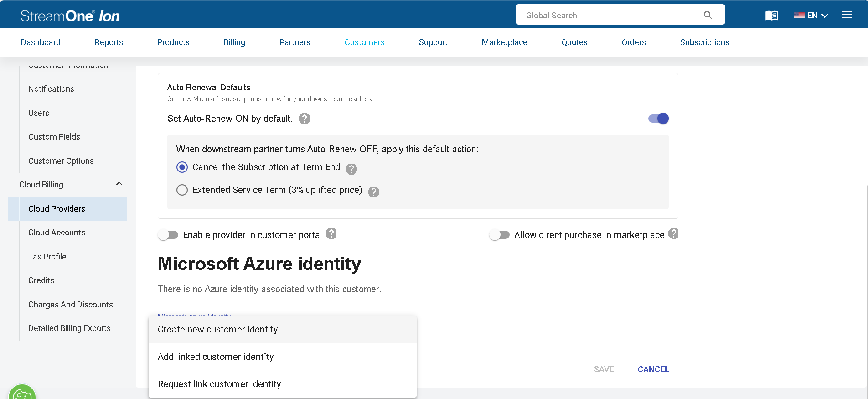
Task: Click help icon beside Allow direct purchase
Action: pos(673,233)
